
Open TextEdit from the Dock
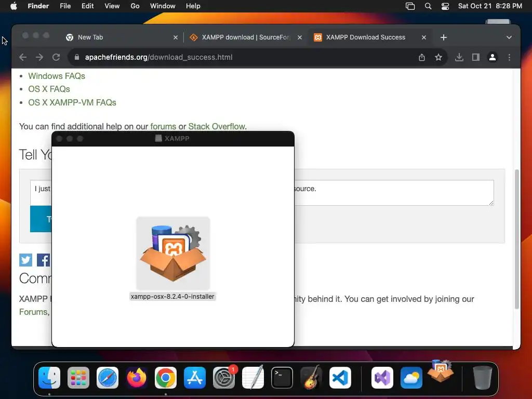[x=253, y=377]
